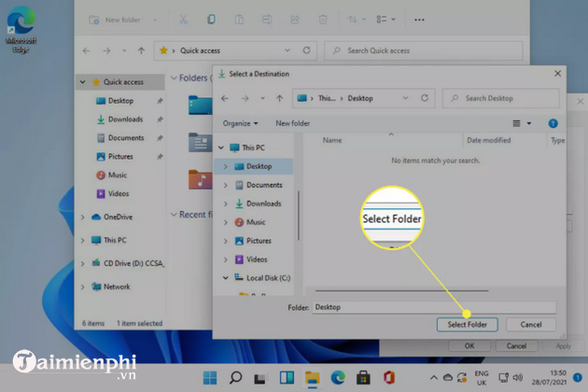Viewport: 588px width, 392px height.
Task: Click This... in the dialog breadcrumb
Action: (327, 98)
